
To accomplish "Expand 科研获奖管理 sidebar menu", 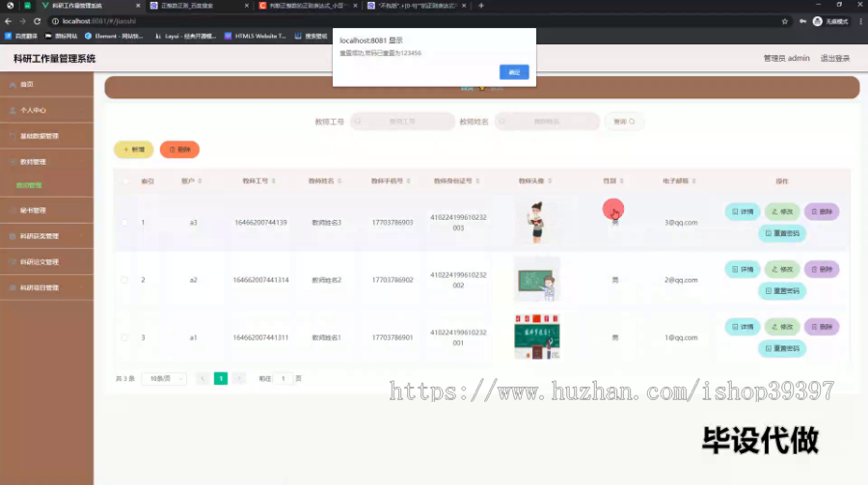I will coord(46,236).
